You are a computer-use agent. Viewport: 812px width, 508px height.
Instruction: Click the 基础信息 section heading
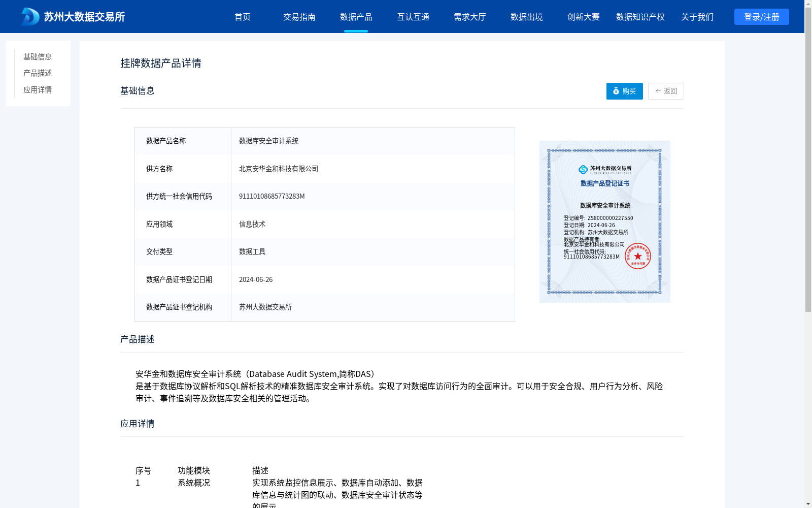138,91
